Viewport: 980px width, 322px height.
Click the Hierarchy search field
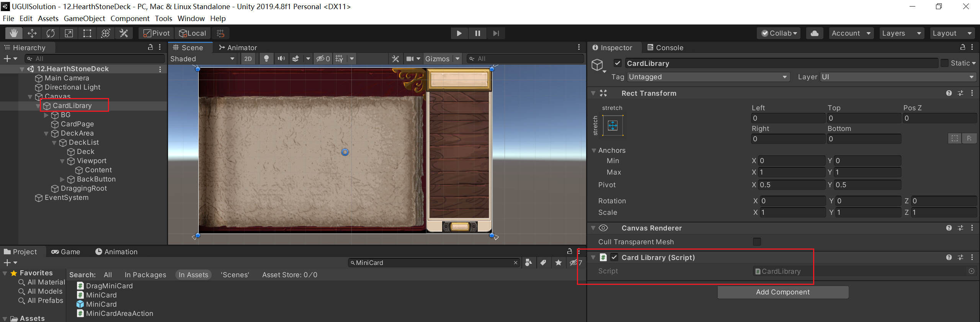[95, 59]
